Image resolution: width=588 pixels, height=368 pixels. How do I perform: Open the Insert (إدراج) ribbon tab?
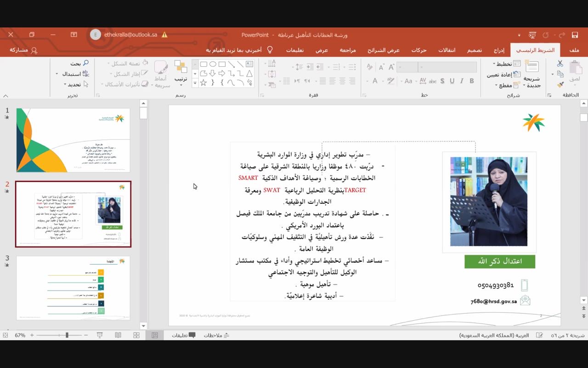[x=499, y=50]
